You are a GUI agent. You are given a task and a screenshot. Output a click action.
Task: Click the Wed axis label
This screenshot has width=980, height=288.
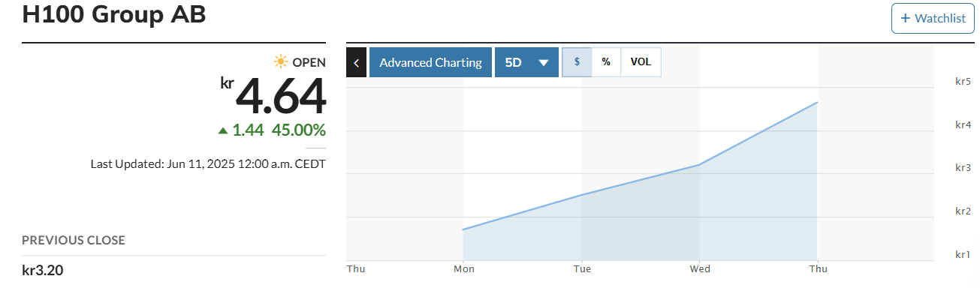pos(700,268)
